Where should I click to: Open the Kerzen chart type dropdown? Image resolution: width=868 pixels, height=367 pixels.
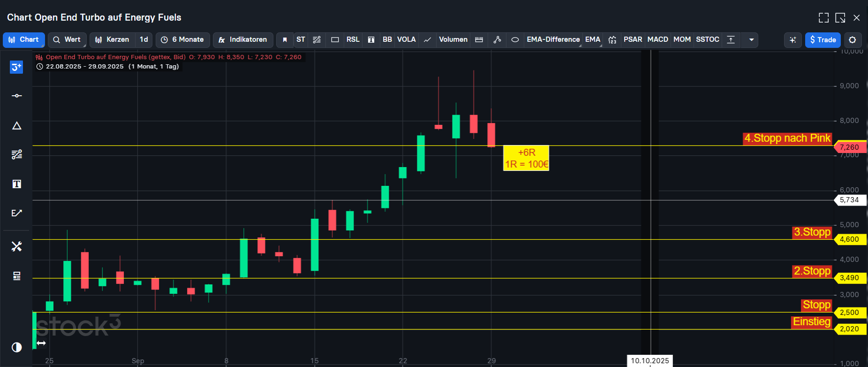(113, 40)
